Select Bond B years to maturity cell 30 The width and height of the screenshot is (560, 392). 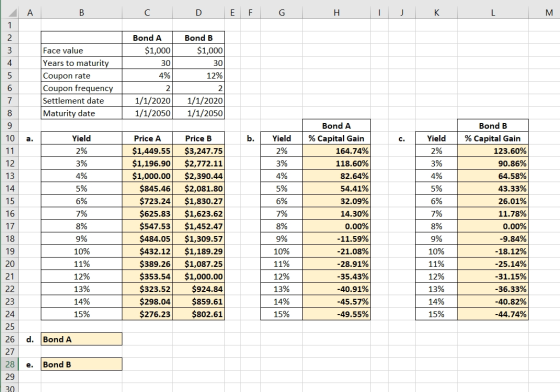pyautogui.click(x=199, y=63)
